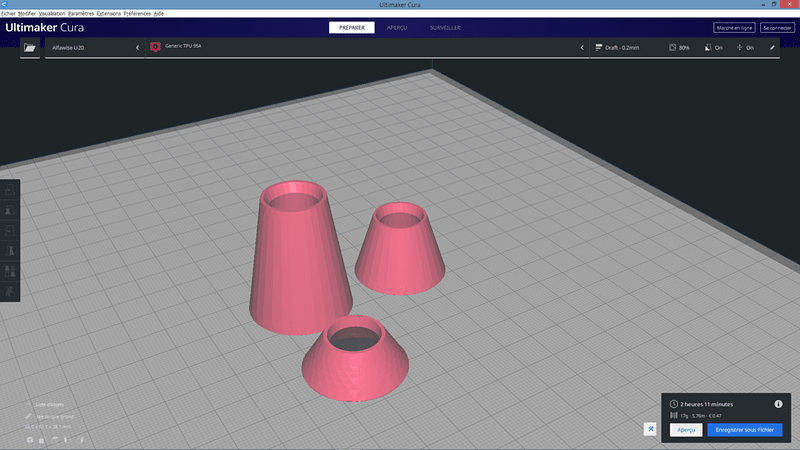Click the chevron at material panel's right end
Image resolution: width=800 pixels, height=450 pixels.
(582, 47)
